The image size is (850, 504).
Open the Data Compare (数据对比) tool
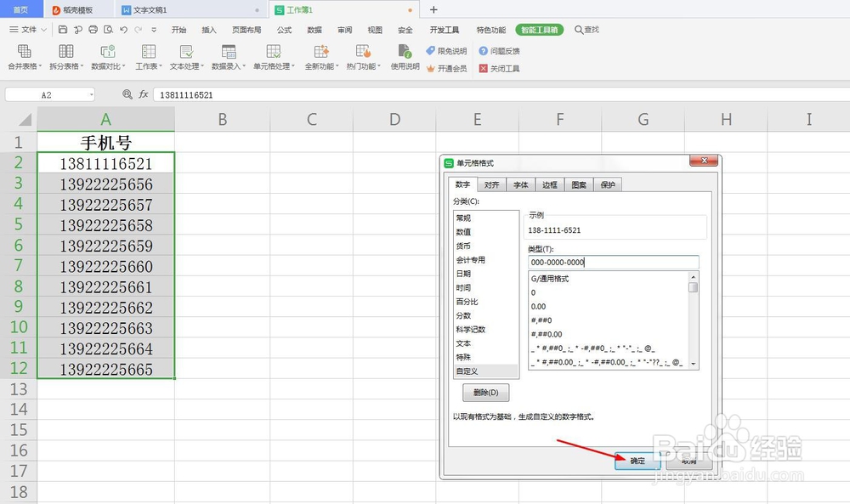pos(107,58)
